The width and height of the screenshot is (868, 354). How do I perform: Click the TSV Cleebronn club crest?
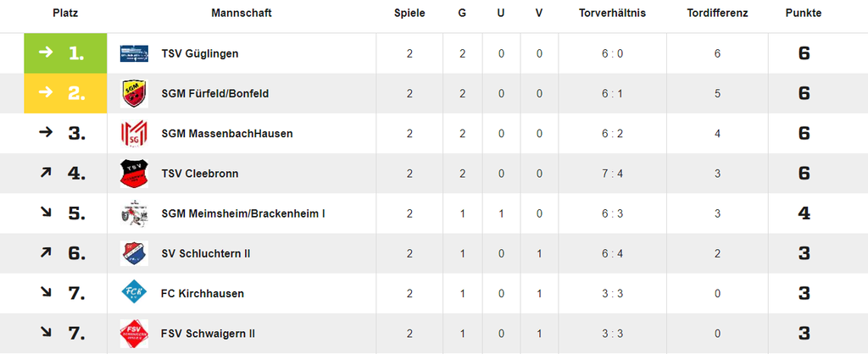[x=134, y=174]
